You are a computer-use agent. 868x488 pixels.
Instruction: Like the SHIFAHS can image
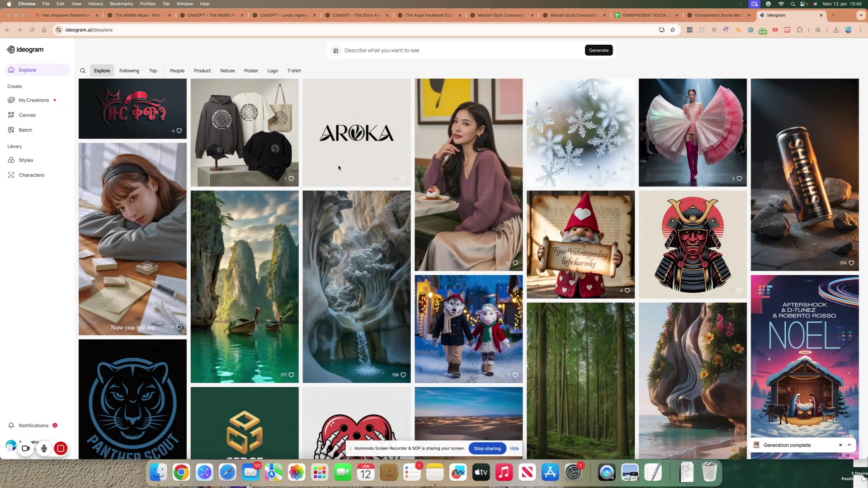point(851,263)
